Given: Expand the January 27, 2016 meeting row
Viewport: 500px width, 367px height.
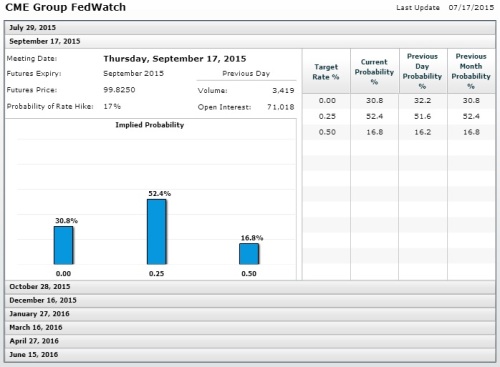Looking at the screenshot, I should coord(250,314).
